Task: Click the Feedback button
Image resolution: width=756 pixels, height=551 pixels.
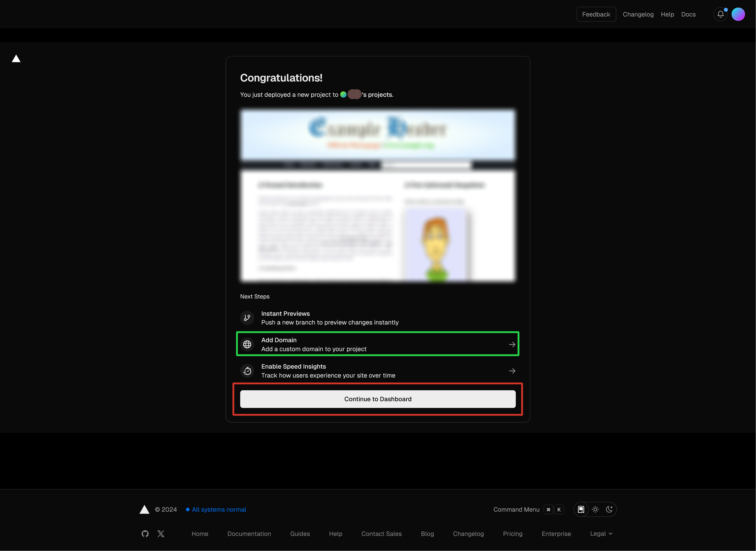Action: pyautogui.click(x=596, y=14)
